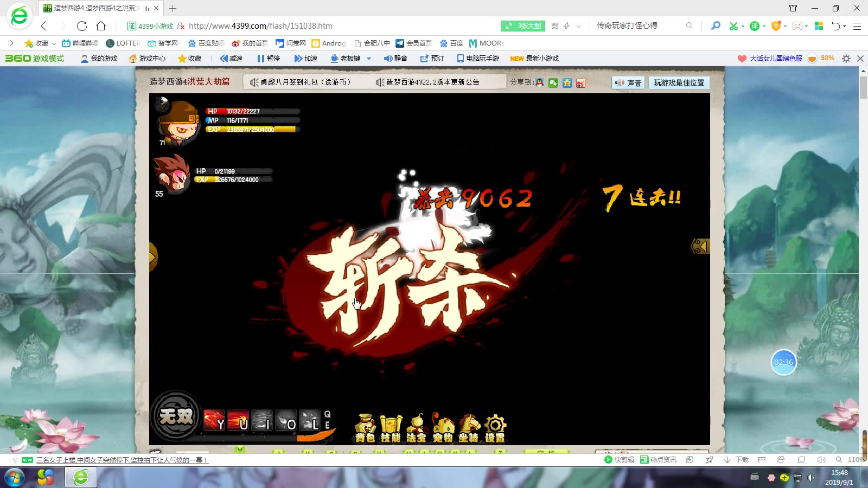Open the 宠物 pet icon
The image size is (868, 488).
443,429
